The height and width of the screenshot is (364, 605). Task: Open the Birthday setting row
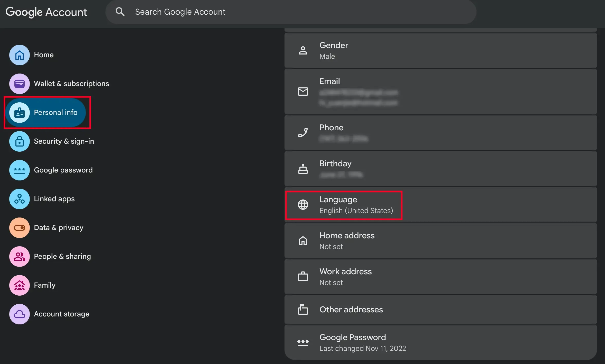pyautogui.click(x=441, y=169)
